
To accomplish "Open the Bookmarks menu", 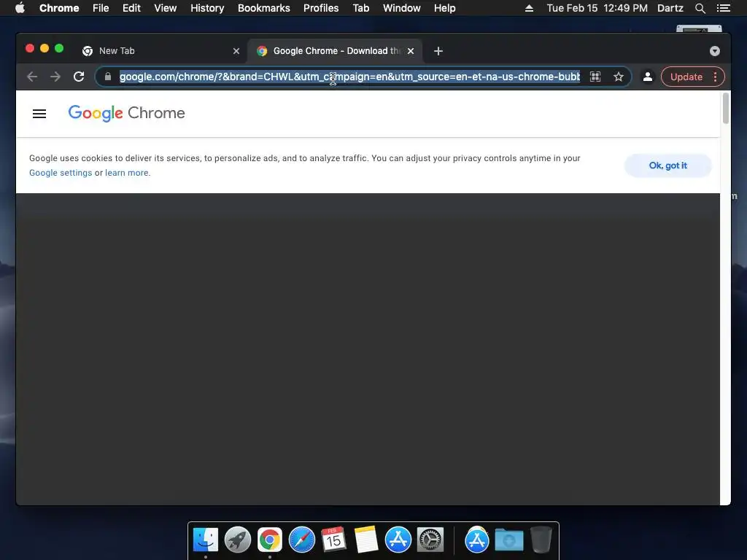I will [x=264, y=8].
